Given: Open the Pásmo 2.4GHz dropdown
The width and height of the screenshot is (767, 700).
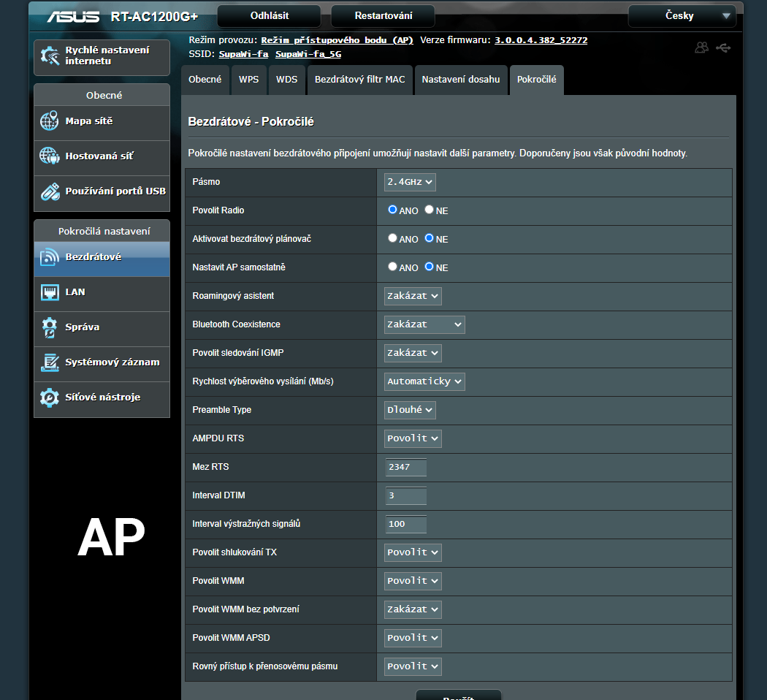Looking at the screenshot, I should click(410, 182).
